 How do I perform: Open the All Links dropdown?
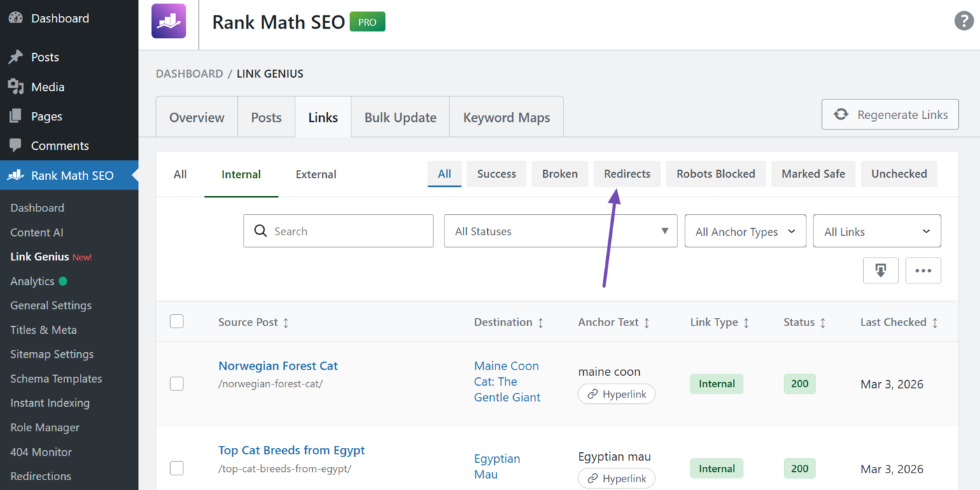click(x=876, y=230)
